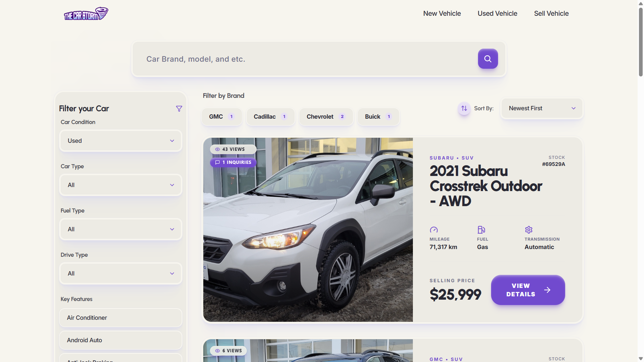Click the arrow in View Details button
The width and height of the screenshot is (644, 362).
tap(547, 290)
